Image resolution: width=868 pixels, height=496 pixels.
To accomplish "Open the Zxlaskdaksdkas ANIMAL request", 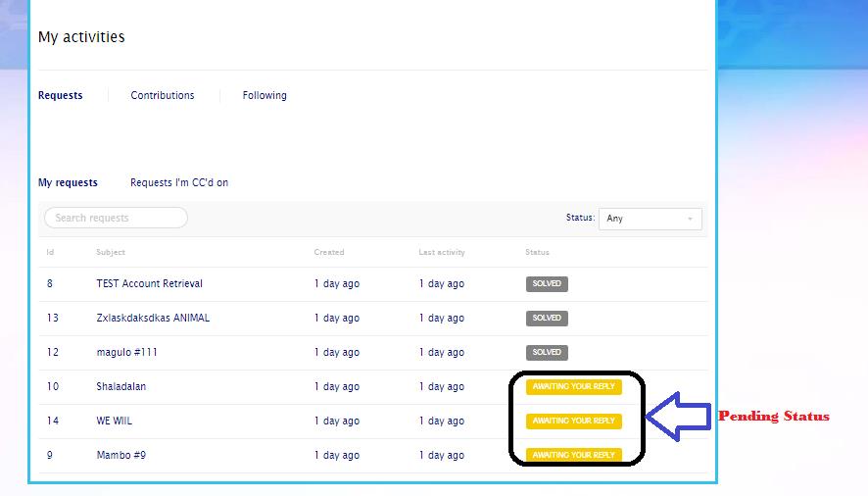I will click(x=153, y=318).
